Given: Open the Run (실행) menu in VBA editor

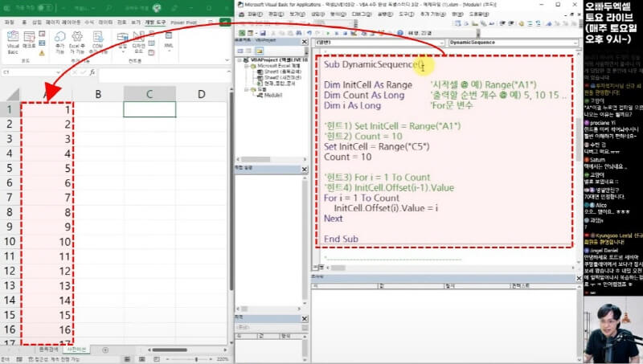Looking at the screenshot, I should coord(385,14).
